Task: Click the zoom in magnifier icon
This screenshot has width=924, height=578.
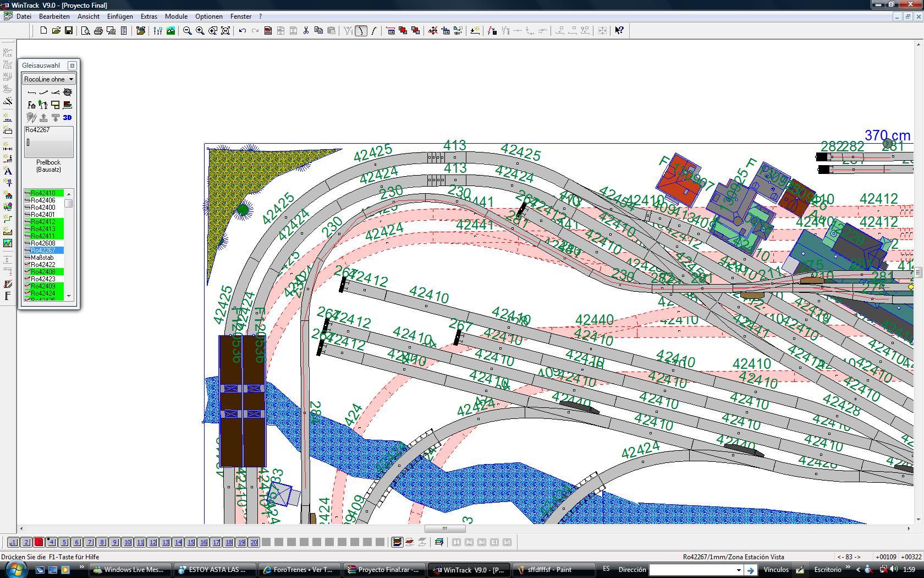Action: pyautogui.click(x=200, y=31)
